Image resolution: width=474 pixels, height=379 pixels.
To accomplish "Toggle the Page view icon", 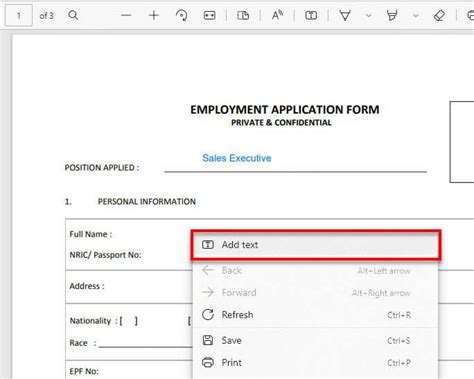I will pyautogui.click(x=243, y=15).
